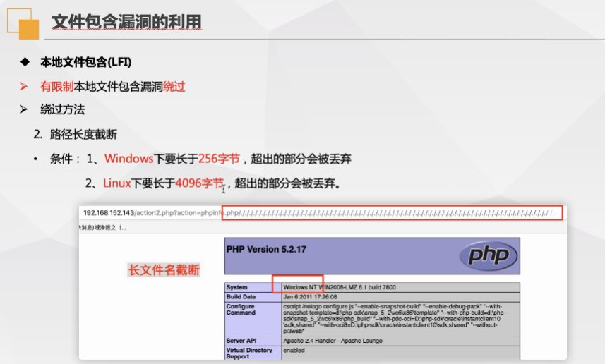Click the value enabled in the table
Screen dimensions: 605x364
coord(294,350)
